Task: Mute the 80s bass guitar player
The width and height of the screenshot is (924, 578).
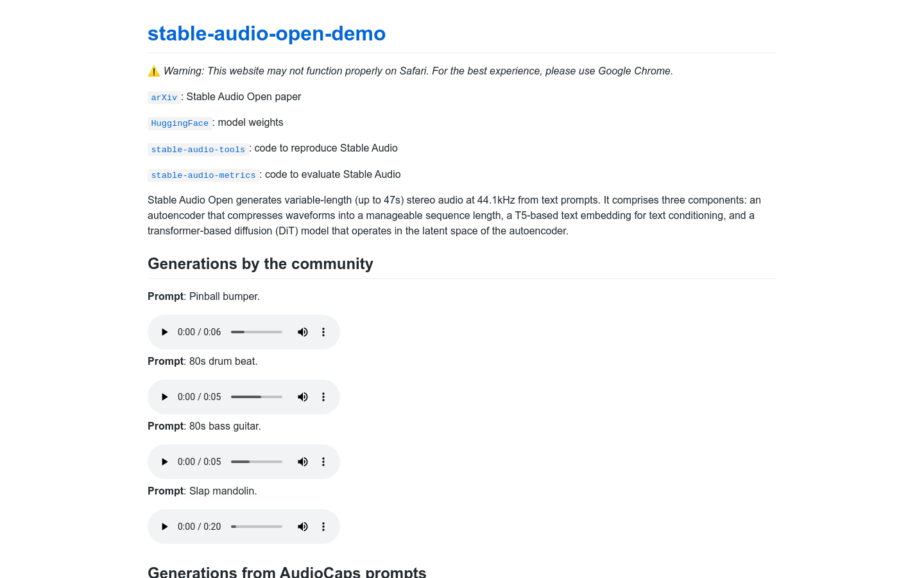Action: pos(303,462)
